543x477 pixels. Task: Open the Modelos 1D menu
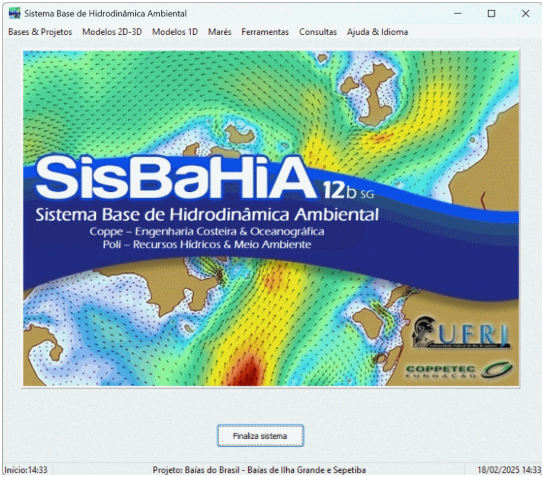point(175,32)
